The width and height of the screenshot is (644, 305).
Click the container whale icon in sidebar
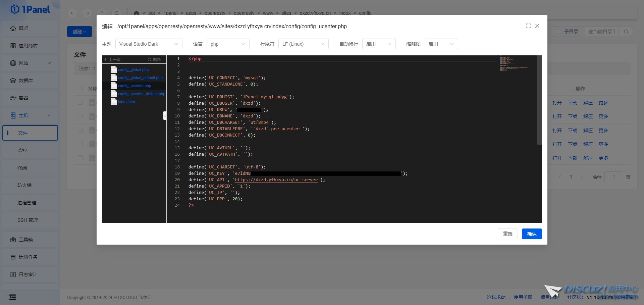click(13, 98)
